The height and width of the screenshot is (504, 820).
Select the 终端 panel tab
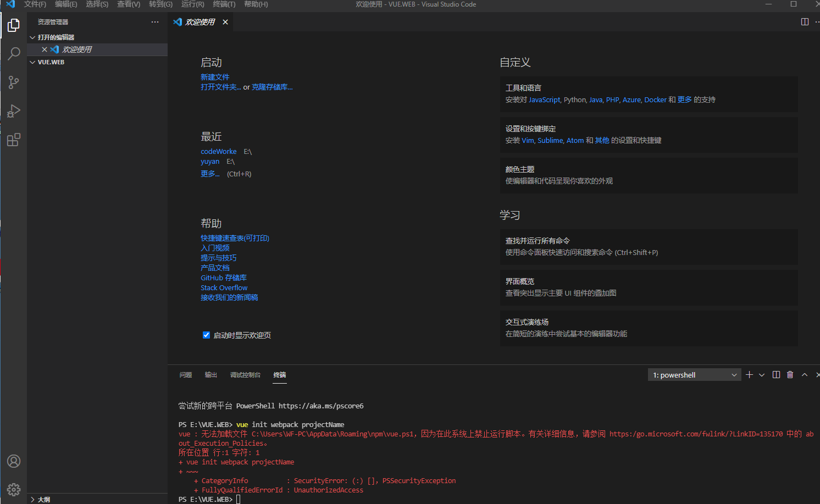280,375
